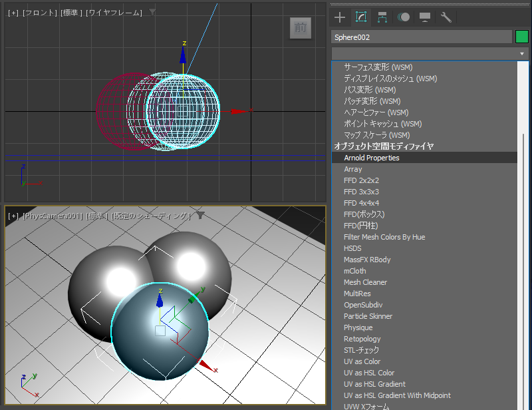
Task: Select サーフェス変形 (WSM) modifier
Action: [x=424, y=67]
